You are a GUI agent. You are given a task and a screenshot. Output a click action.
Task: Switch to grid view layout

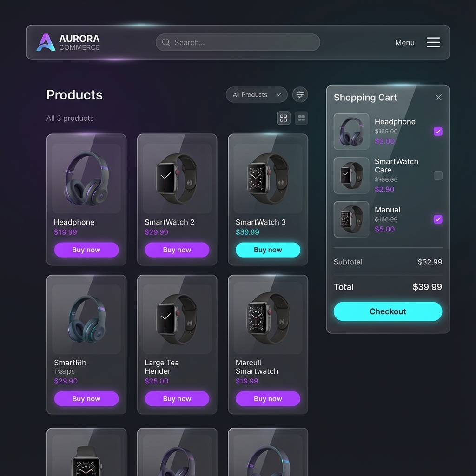click(284, 118)
